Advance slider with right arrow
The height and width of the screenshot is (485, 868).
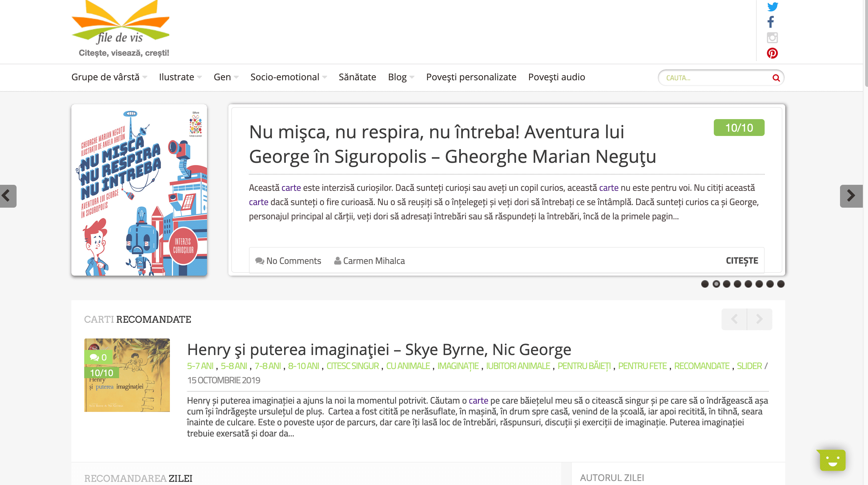click(851, 196)
